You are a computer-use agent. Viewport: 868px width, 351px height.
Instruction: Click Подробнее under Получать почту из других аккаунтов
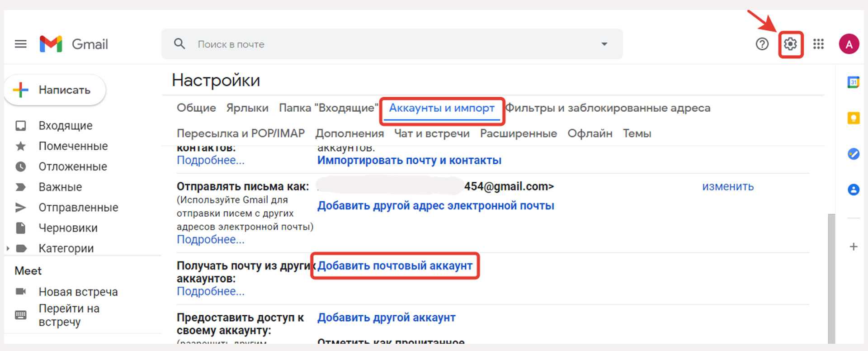click(x=211, y=291)
